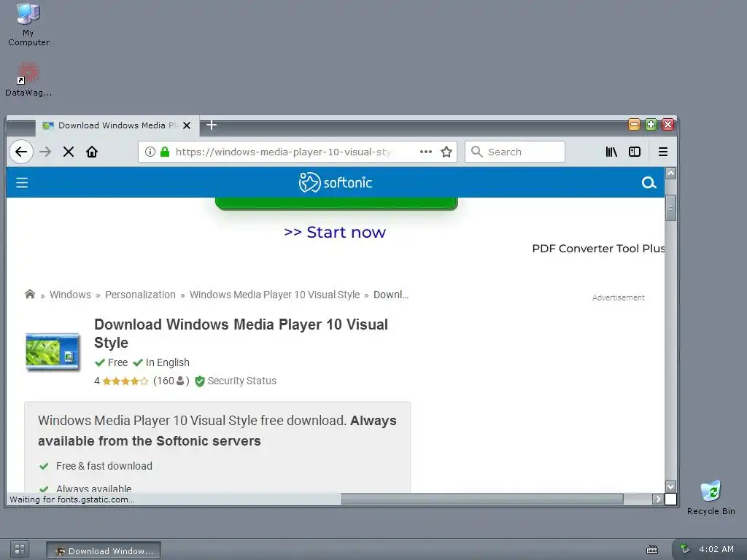Open the DataWag desktop shortcut
The width and height of the screenshot is (747, 560).
[x=28, y=80]
